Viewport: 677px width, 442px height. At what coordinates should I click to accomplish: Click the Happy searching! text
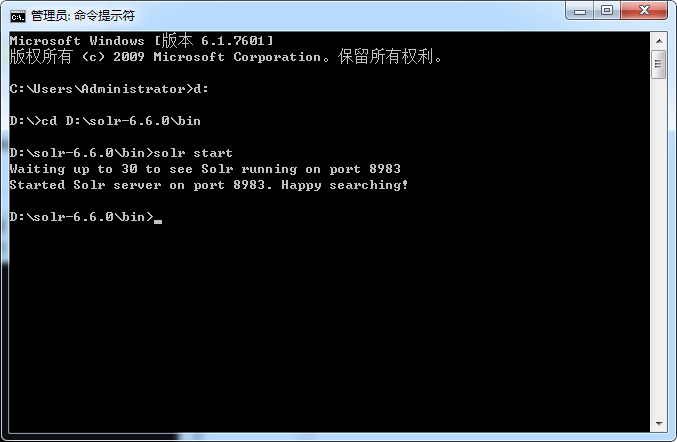tap(345, 185)
